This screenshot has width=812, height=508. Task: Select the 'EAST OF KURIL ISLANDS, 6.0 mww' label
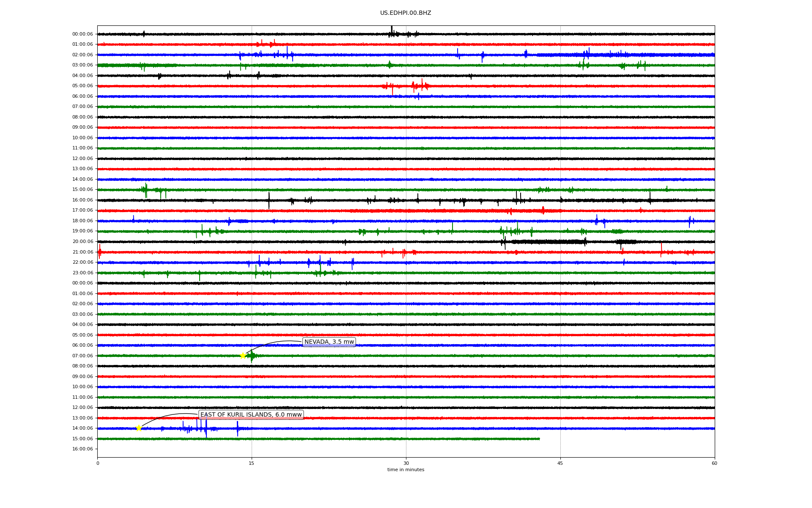coord(251,415)
